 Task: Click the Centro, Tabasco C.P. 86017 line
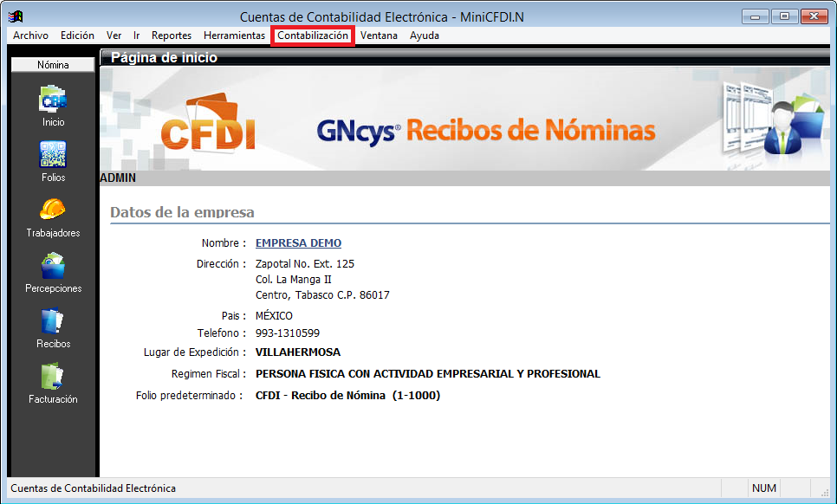322,295
